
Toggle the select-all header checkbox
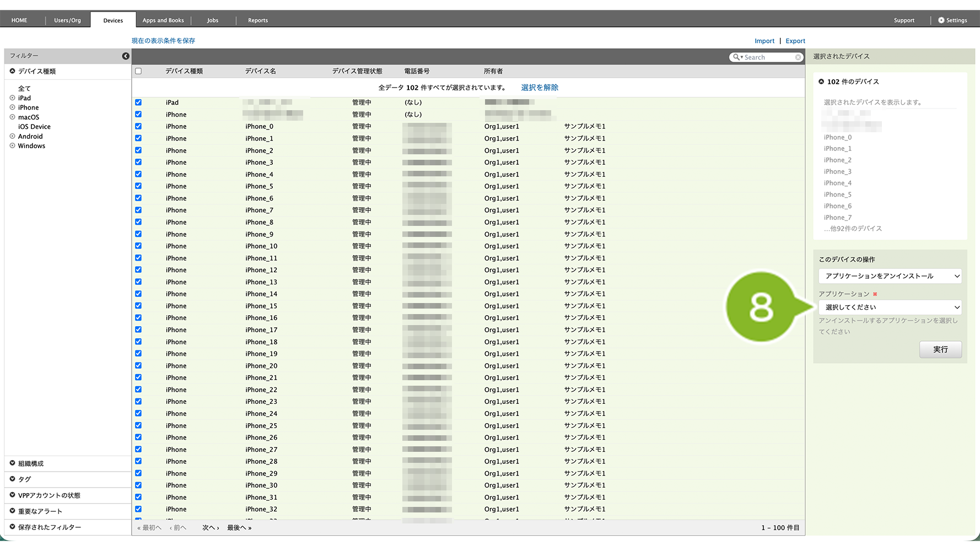click(138, 71)
